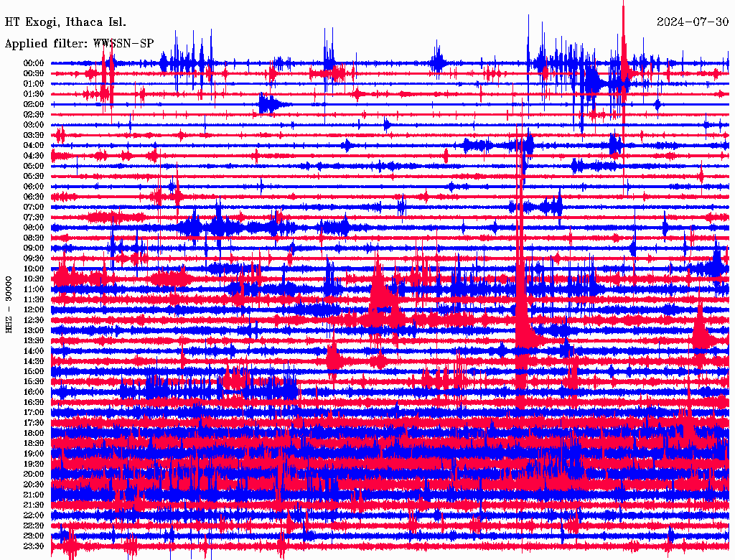Click the station title 'HT Exogi, Ithaca Isl.'
735x560 pixels.
pos(65,22)
